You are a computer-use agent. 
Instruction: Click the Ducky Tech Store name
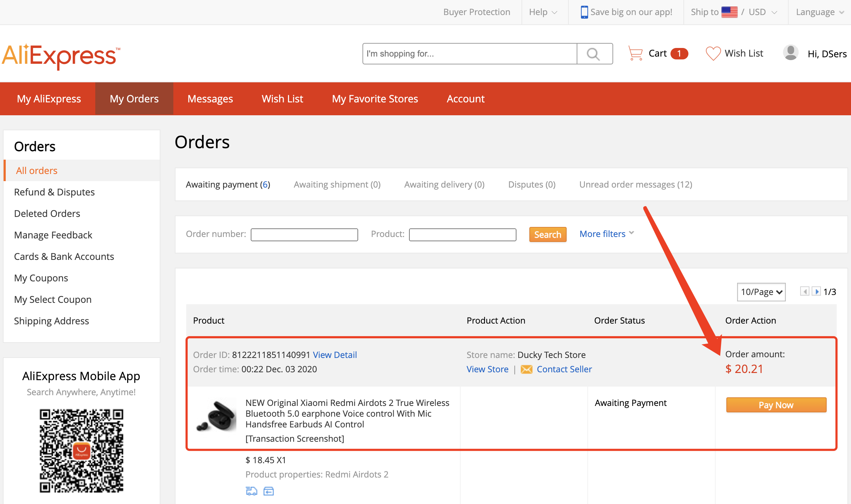pyautogui.click(x=551, y=355)
